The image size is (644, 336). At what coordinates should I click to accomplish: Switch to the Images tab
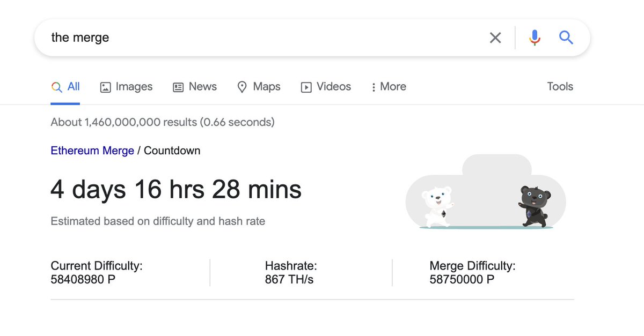[127, 87]
